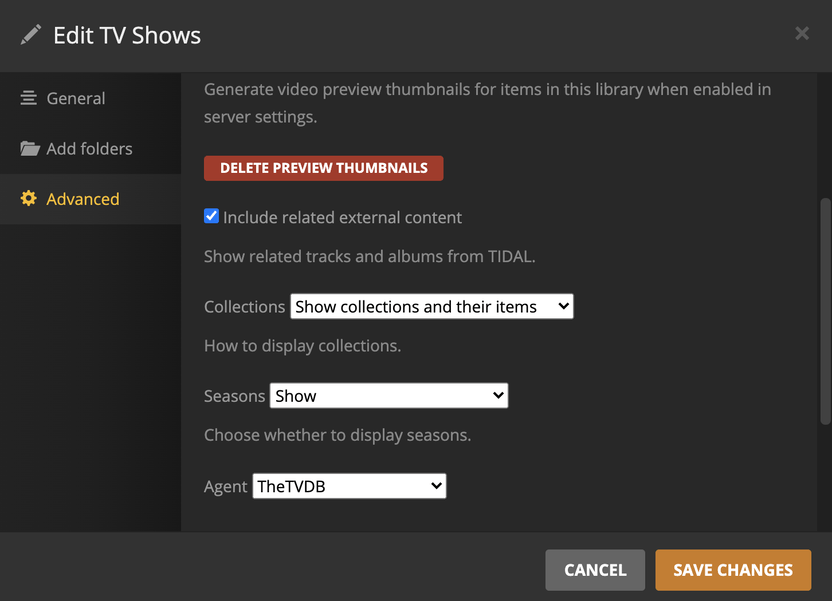This screenshot has width=832, height=601.
Task: Click the Advanced gear icon
Action: [x=29, y=199]
